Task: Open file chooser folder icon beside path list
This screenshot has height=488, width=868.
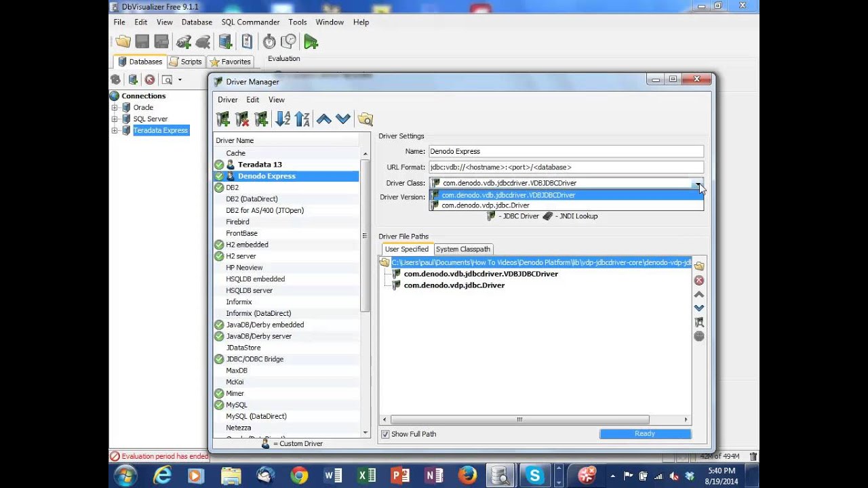Action: pyautogui.click(x=699, y=266)
